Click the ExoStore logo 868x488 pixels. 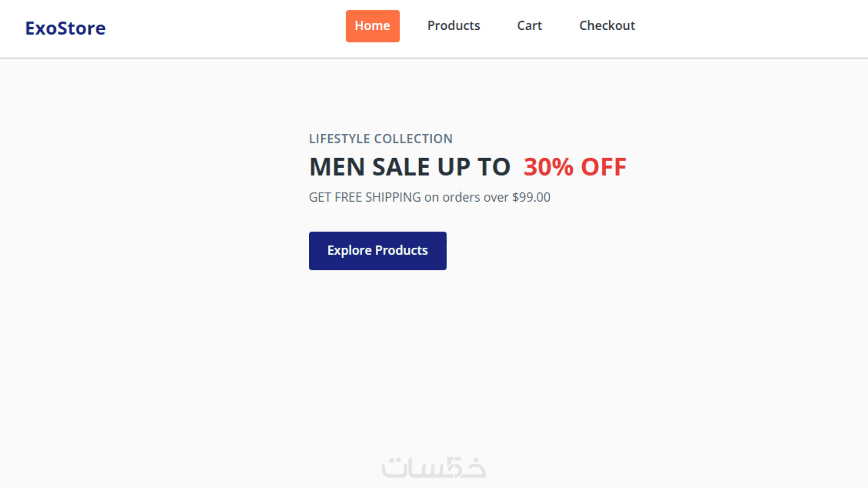point(65,28)
